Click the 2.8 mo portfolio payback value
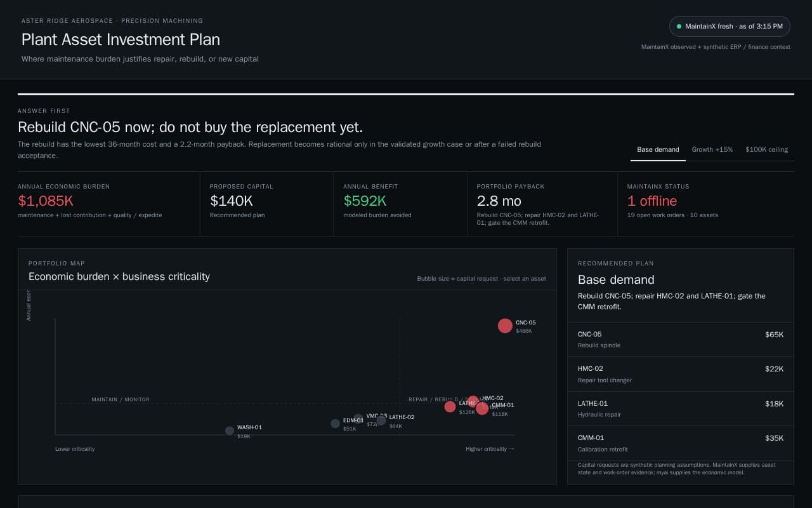 (499, 201)
